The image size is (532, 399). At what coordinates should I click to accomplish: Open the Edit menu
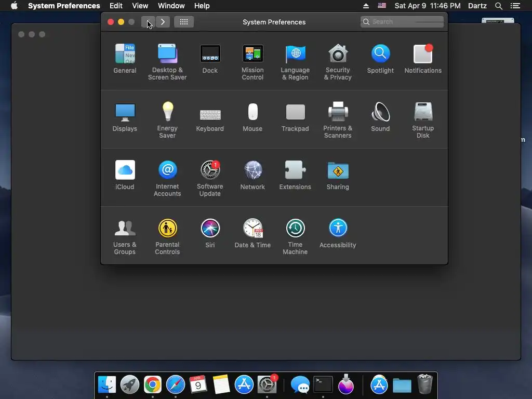coord(116,6)
